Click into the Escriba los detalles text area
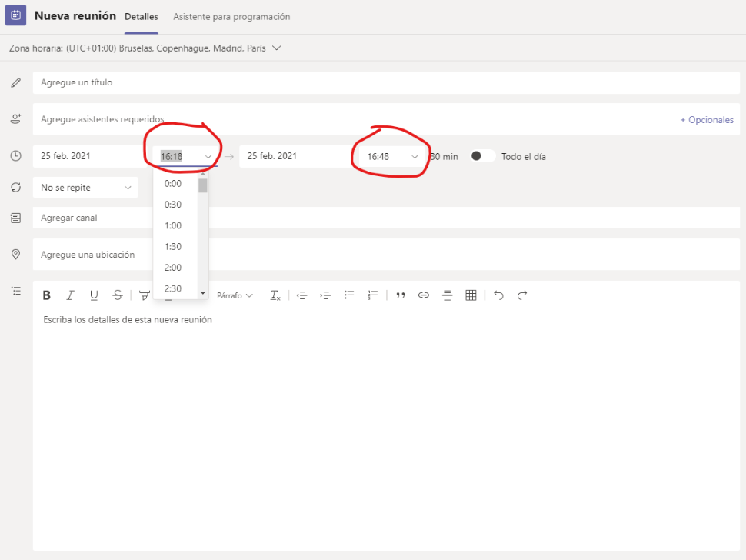The height and width of the screenshot is (560, 746). coord(386,428)
